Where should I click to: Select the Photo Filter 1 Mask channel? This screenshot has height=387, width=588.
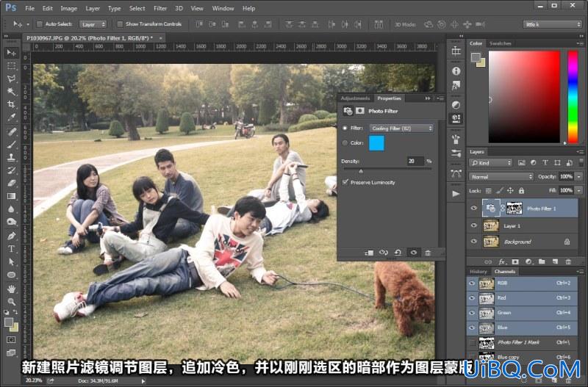coord(522,342)
